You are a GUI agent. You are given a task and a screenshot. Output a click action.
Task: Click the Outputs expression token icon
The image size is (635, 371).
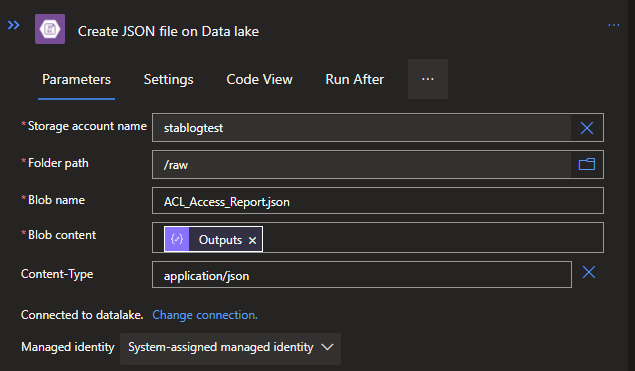[x=177, y=239]
